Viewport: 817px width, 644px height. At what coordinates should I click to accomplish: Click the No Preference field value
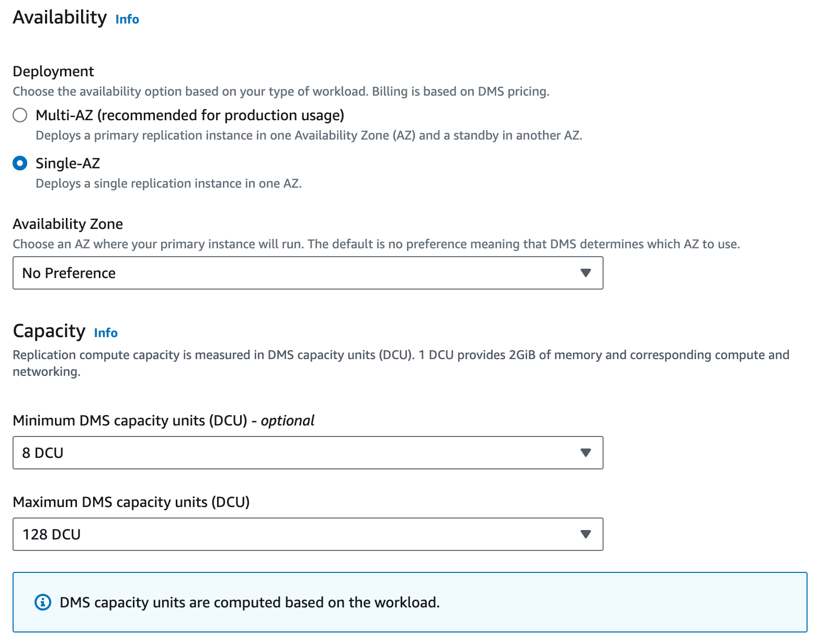pyautogui.click(x=68, y=273)
